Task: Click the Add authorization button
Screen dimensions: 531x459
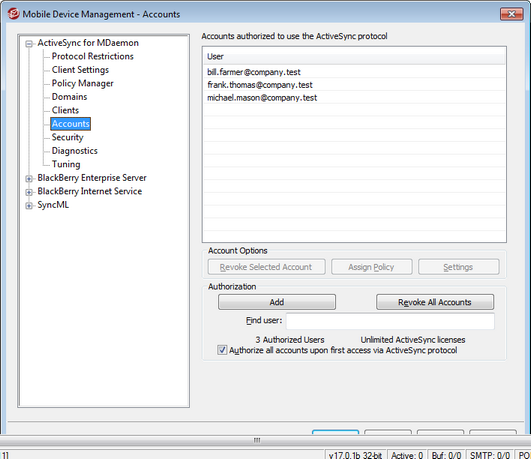Action: pos(277,302)
